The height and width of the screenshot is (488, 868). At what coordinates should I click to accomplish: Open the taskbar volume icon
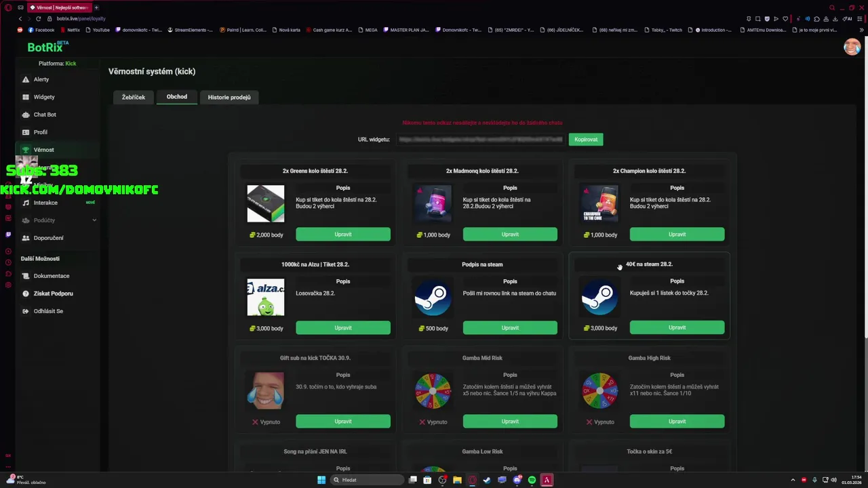pos(833,480)
